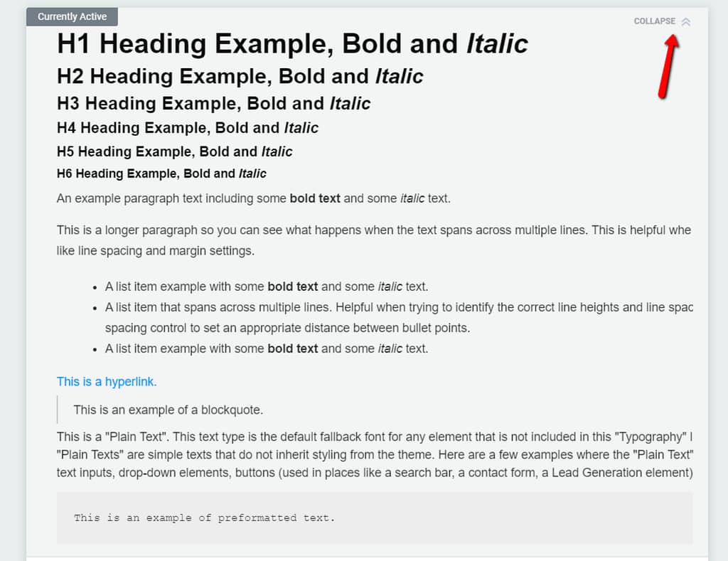Viewport: 728px width, 561px height.
Task: Click the blockquote example text
Action: click(168, 410)
